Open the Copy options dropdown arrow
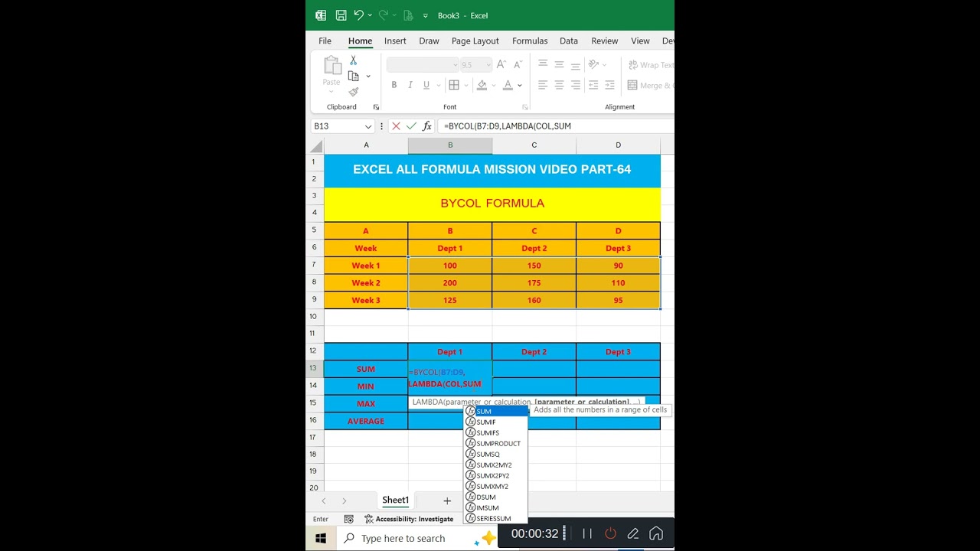 click(x=368, y=76)
